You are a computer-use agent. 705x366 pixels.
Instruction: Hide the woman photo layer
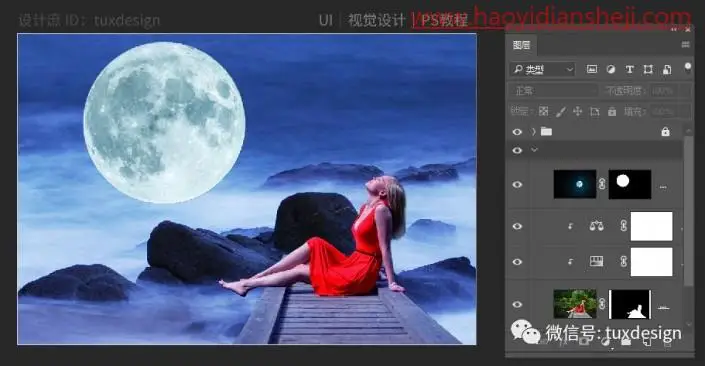pyautogui.click(x=517, y=304)
